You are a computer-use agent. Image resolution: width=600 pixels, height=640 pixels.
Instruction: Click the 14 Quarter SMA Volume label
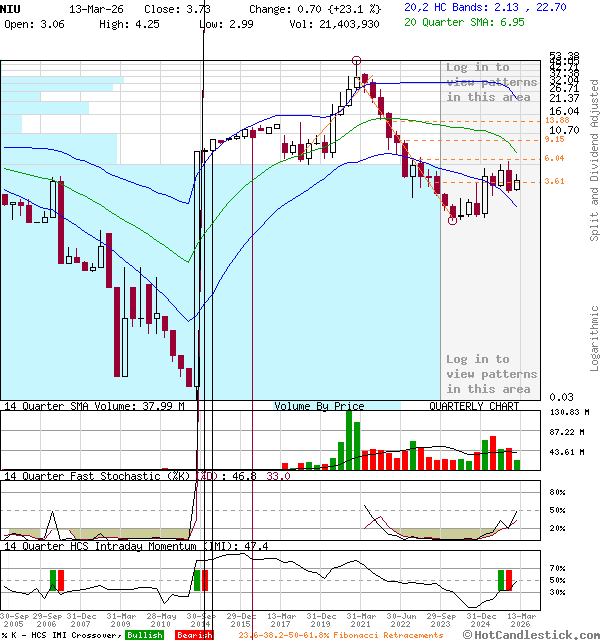coord(94,406)
